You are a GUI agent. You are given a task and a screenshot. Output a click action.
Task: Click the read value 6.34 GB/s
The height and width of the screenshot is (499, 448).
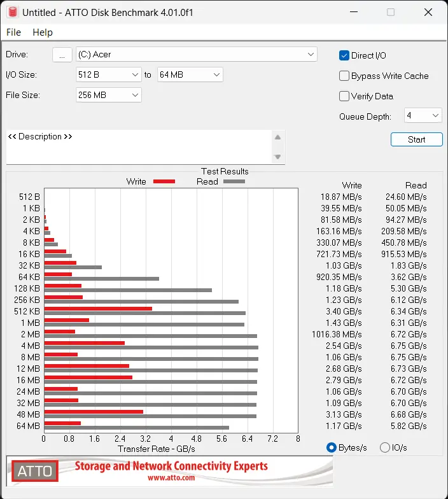[x=409, y=312]
